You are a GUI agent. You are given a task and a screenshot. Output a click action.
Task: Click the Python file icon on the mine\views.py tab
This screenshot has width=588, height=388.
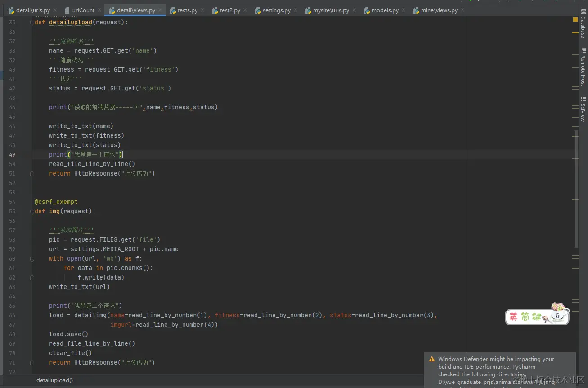tap(416, 10)
